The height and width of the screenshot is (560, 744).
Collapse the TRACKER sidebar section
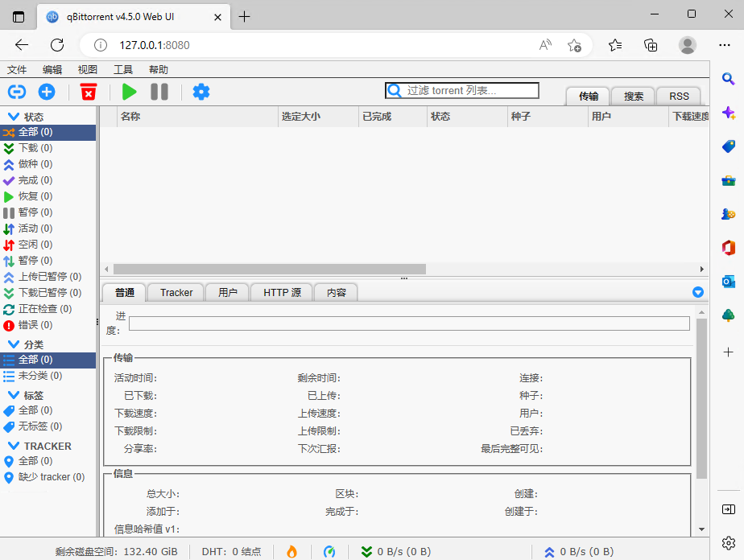coord(14,446)
